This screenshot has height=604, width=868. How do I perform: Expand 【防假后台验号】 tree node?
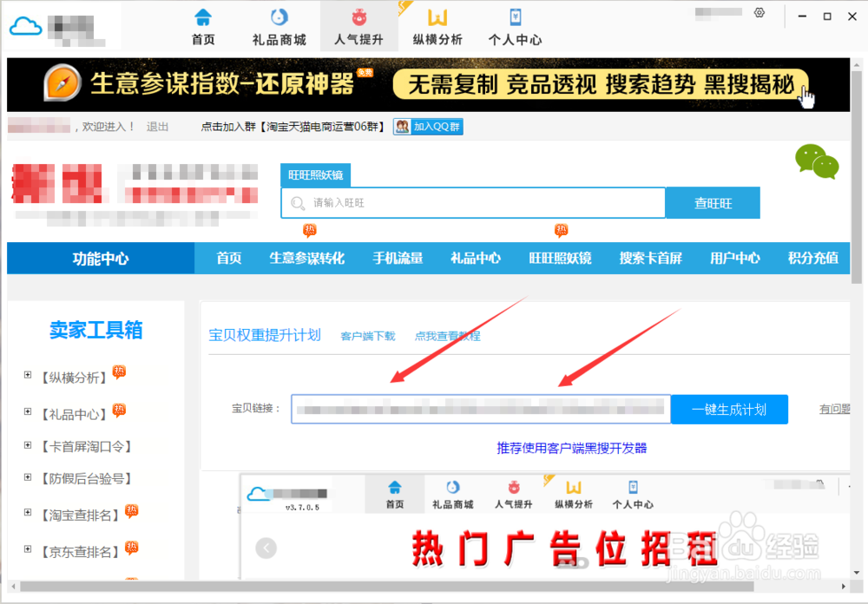(28, 476)
